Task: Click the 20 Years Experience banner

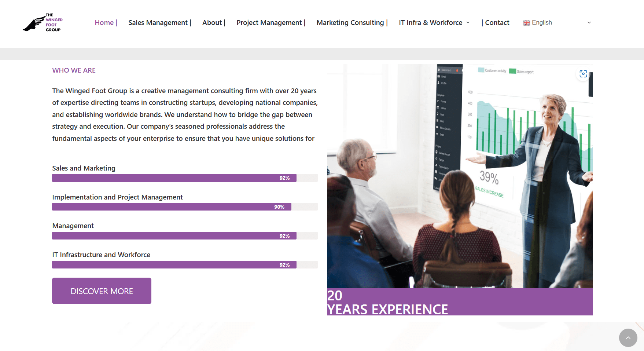Action: click(459, 302)
